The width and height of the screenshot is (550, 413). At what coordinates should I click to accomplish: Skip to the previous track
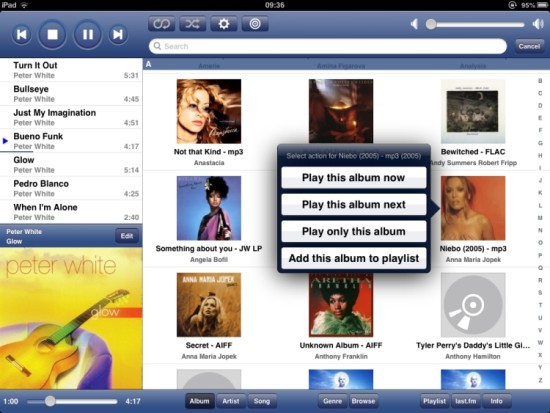tap(21, 34)
